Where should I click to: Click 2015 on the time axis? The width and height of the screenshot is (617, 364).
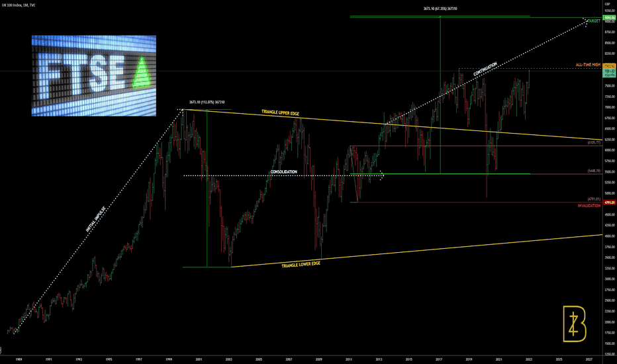[x=409, y=359]
